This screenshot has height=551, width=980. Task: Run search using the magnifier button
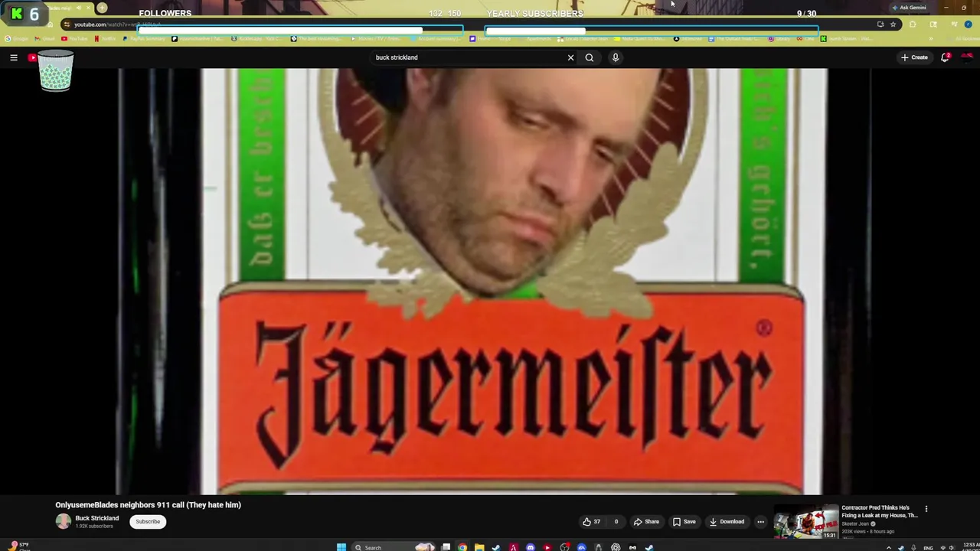(x=590, y=57)
